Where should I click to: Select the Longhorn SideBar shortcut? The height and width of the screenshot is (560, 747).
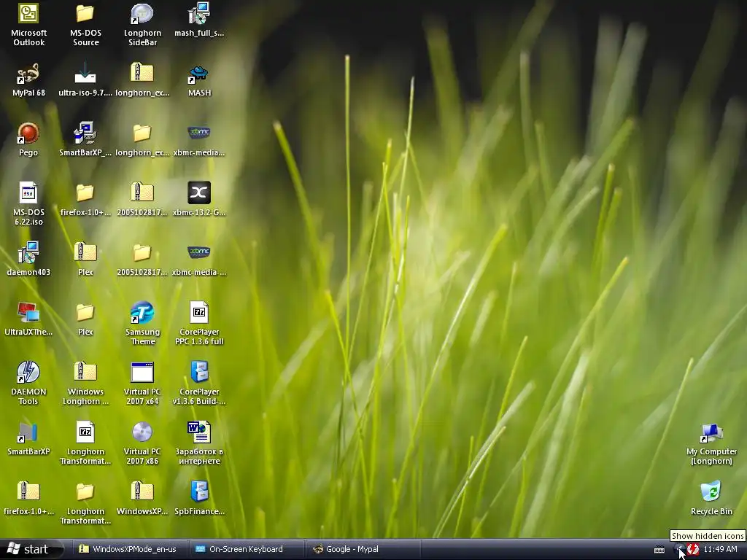click(142, 25)
